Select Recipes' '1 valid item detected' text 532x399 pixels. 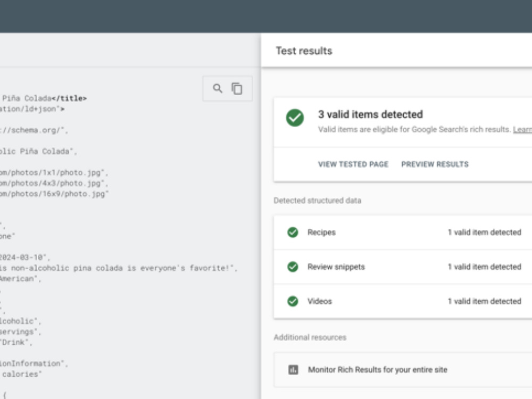[x=484, y=232]
